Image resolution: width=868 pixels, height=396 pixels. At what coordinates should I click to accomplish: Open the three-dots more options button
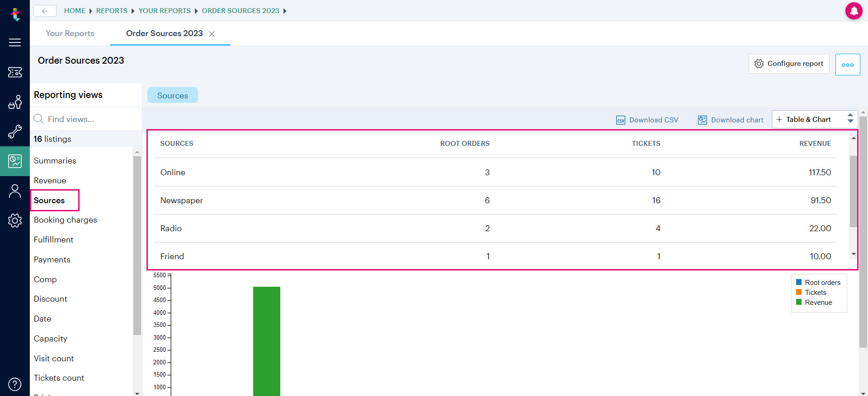click(x=848, y=65)
